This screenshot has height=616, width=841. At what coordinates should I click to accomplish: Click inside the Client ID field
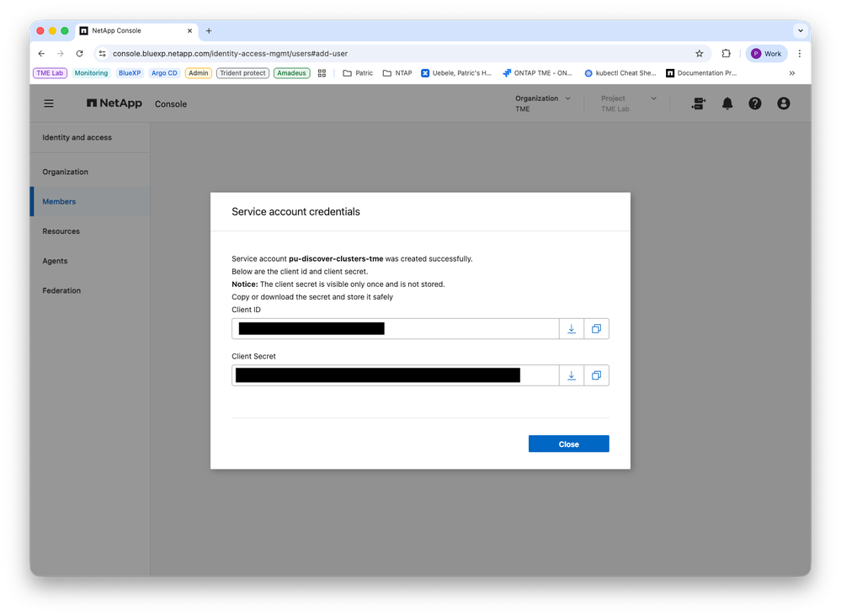click(x=396, y=329)
